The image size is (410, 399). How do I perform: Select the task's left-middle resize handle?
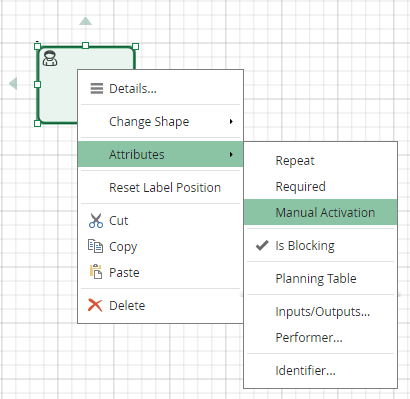(37, 85)
